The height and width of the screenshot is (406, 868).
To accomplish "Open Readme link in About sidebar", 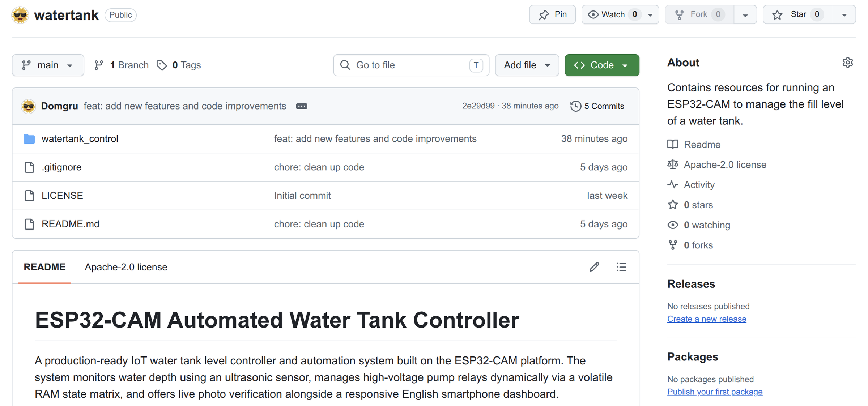I will [702, 145].
